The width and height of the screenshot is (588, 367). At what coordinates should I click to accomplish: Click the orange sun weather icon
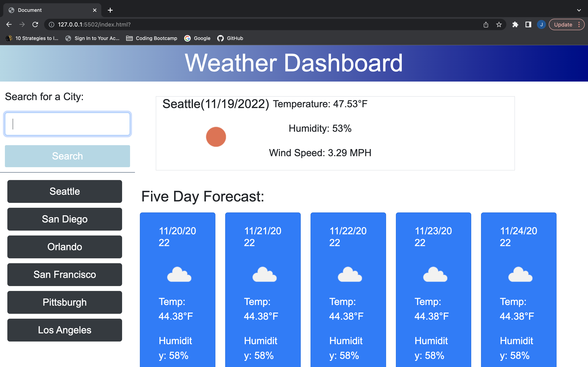(x=216, y=137)
